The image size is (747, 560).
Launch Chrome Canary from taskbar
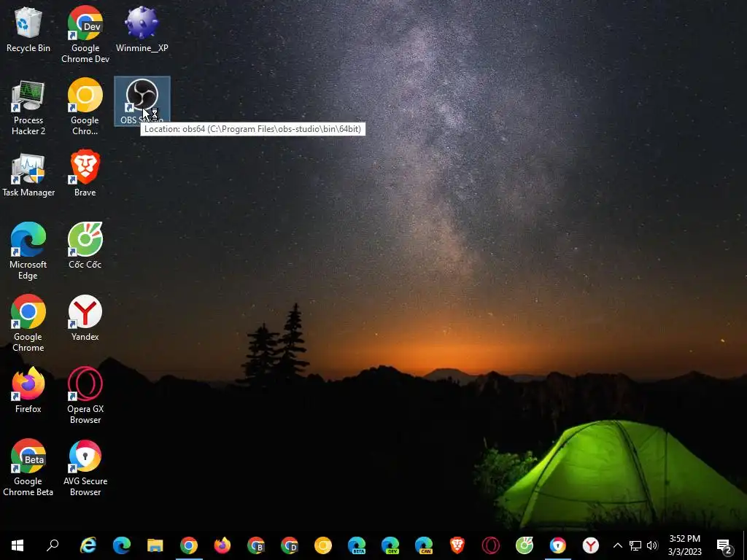pyautogui.click(x=323, y=545)
